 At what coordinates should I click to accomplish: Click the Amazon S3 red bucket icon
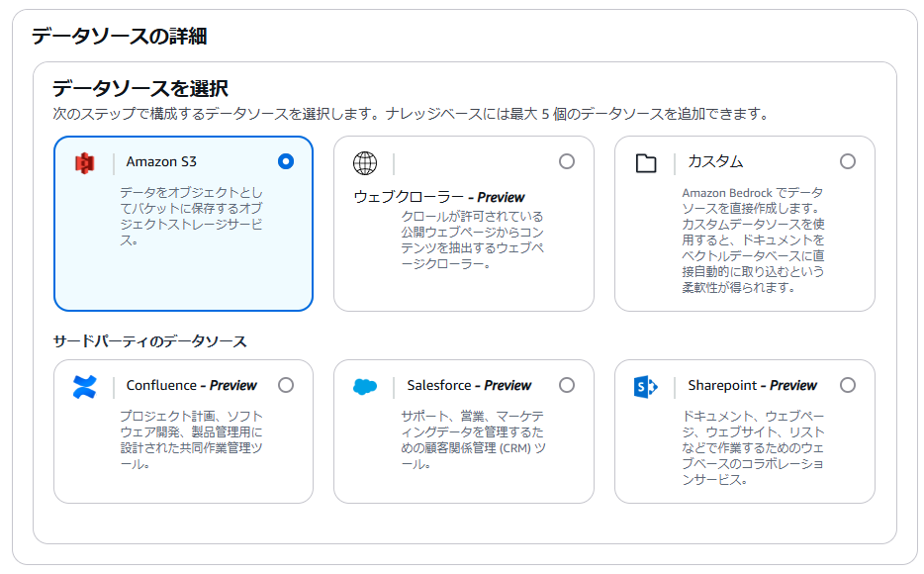(x=85, y=162)
